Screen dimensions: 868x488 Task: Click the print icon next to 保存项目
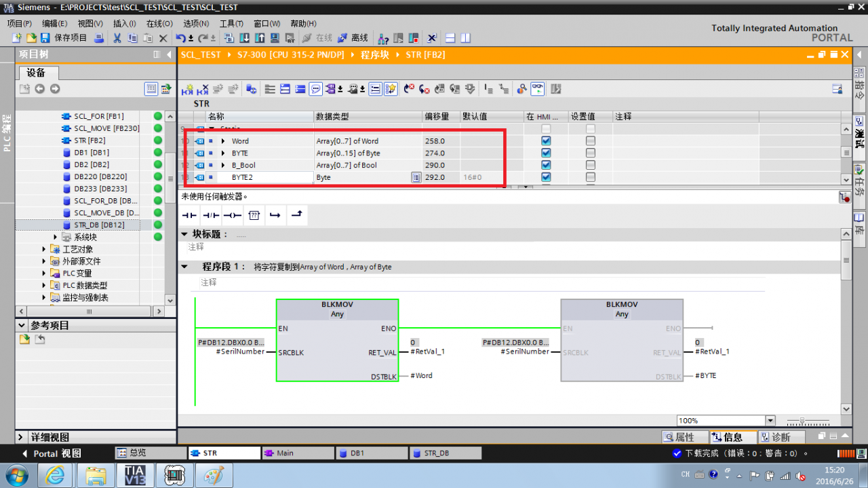(99, 38)
